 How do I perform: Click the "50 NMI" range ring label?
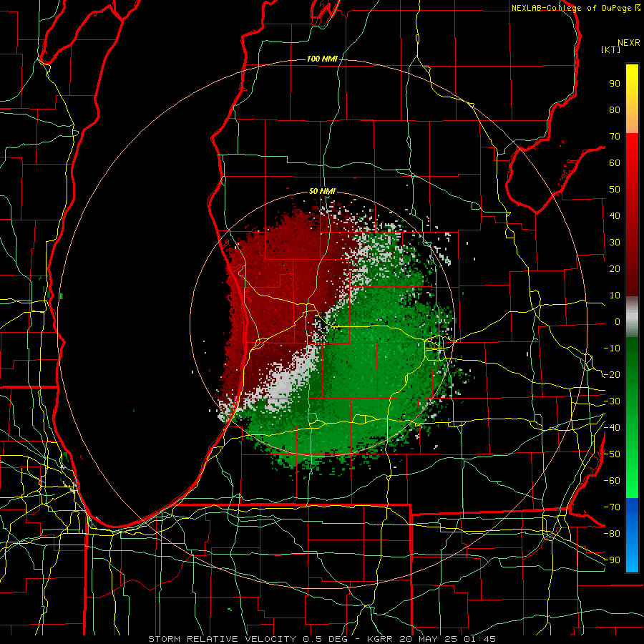point(322,191)
